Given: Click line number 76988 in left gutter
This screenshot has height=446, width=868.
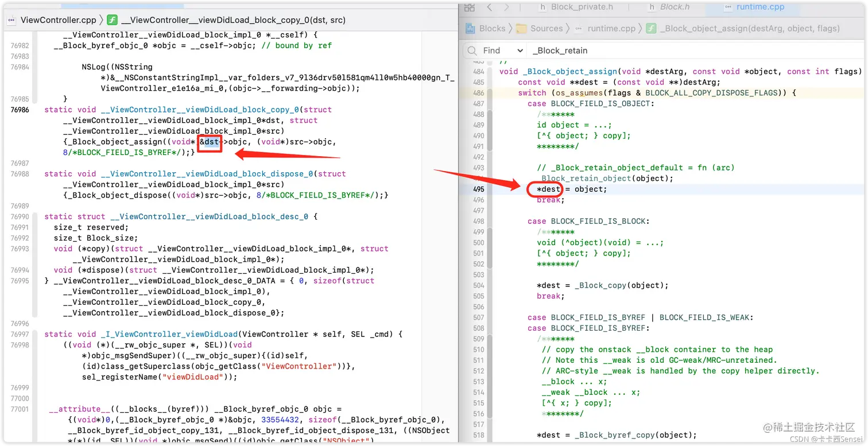Looking at the screenshot, I should coord(20,174).
